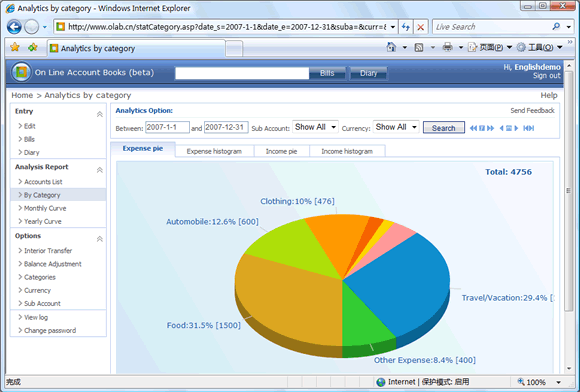Image resolution: width=580 pixels, height=392 pixels.
Task: Click the favorites star icon
Action: point(15,47)
